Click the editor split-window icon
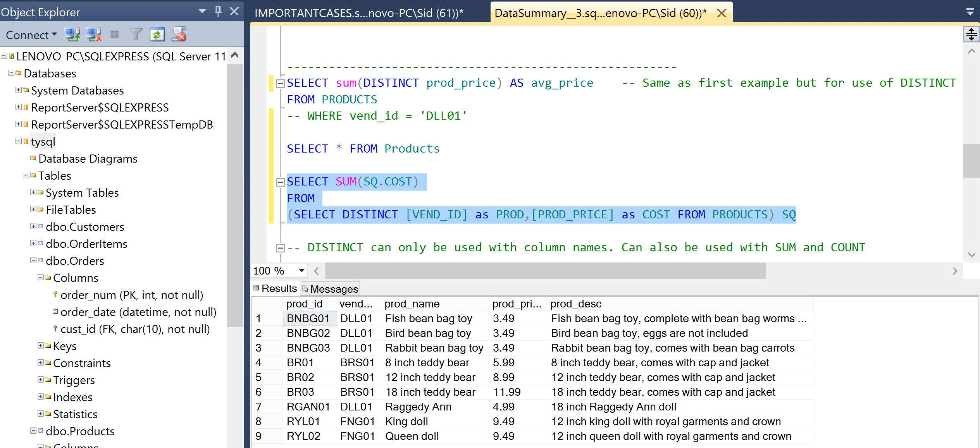Image resolution: width=980 pixels, height=448 pixels. [971, 34]
